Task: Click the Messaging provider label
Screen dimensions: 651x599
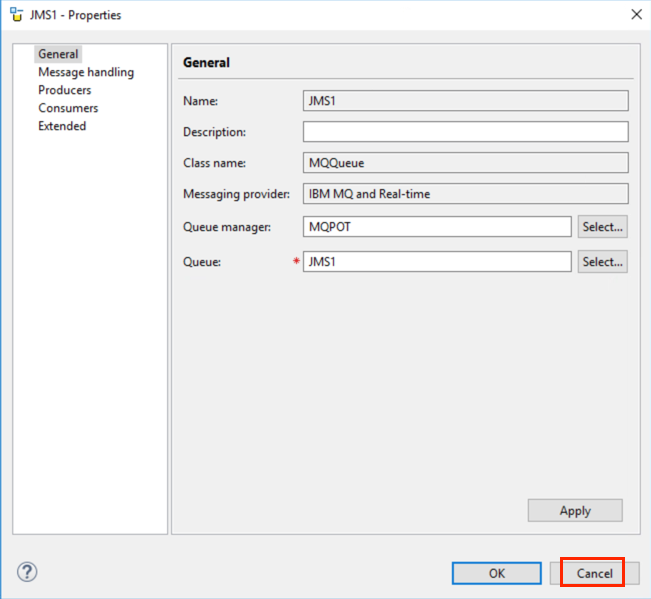Action: (236, 194)
